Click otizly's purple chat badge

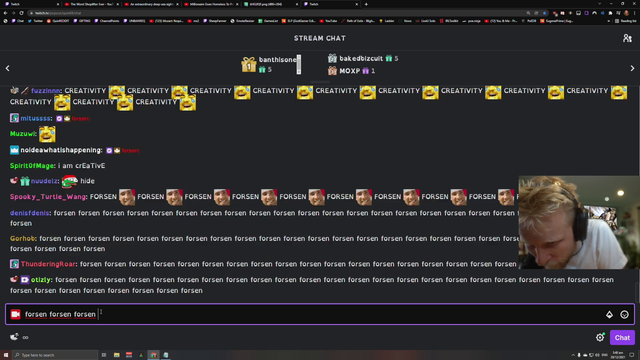(x=25, y=280)
